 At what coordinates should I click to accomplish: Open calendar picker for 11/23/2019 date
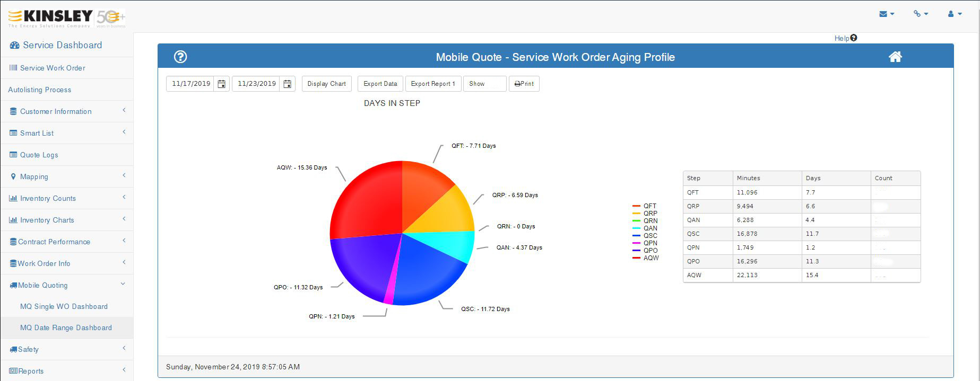coord(287,84)
